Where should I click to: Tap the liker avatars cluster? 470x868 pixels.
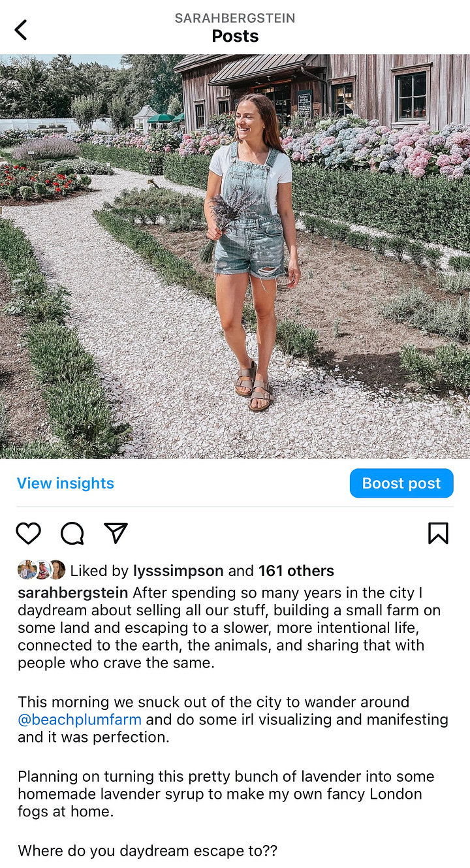tap(41, 570)
